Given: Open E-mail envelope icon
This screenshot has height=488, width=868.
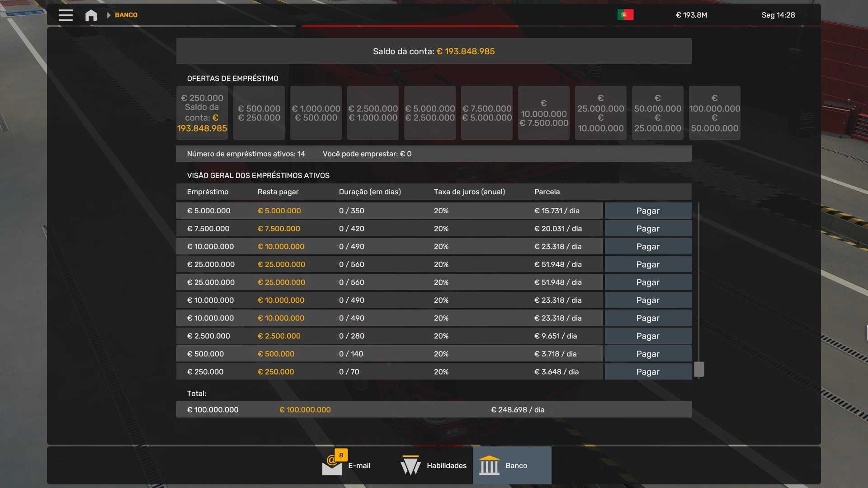Looking at the screenshot, I should 331,467.
